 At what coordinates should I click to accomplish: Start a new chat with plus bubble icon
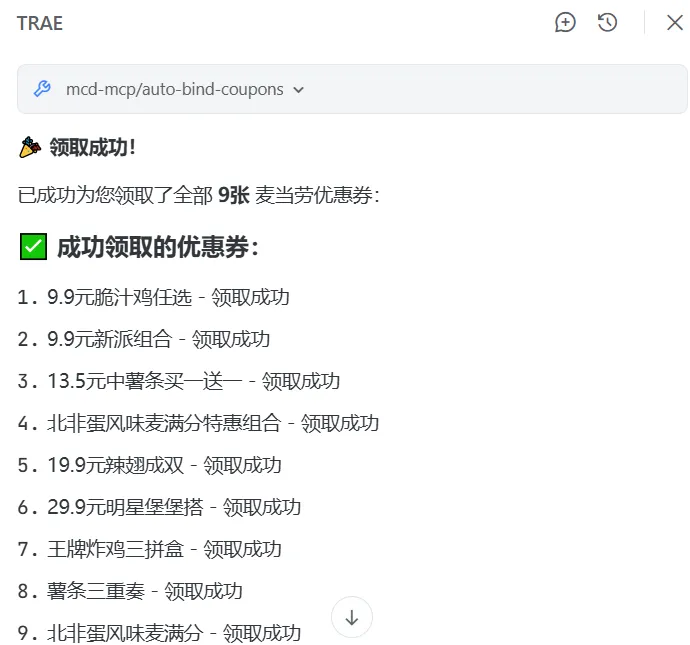pos(565,22)
